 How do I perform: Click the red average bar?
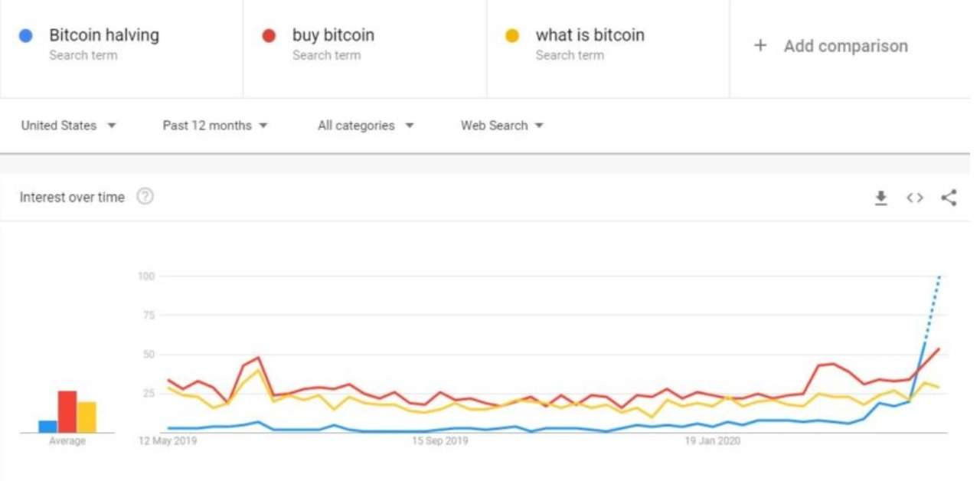pyautogui.click(x=67, y=411)
